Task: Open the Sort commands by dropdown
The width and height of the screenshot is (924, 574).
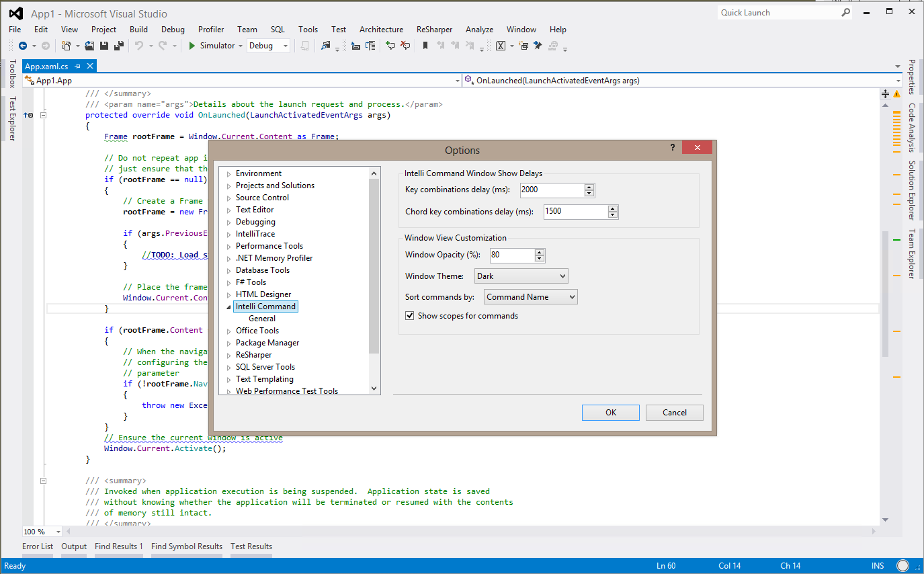Action: click(x=530, y=296)
